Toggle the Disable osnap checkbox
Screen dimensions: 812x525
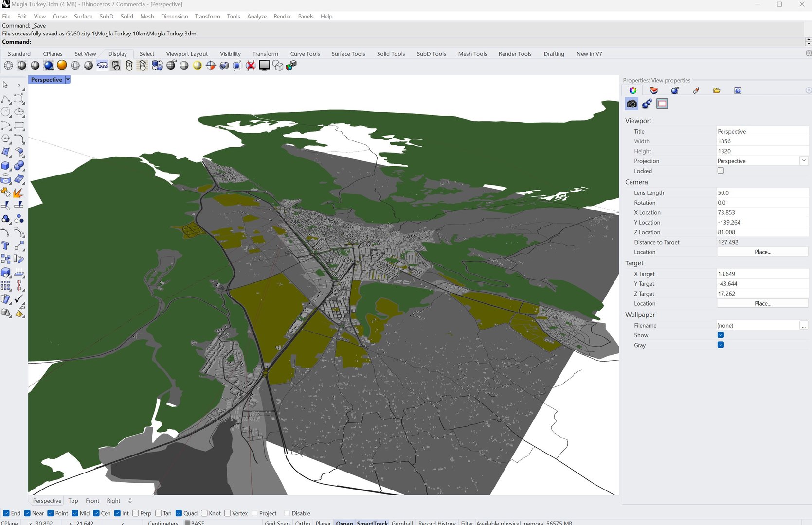(288, 513)
